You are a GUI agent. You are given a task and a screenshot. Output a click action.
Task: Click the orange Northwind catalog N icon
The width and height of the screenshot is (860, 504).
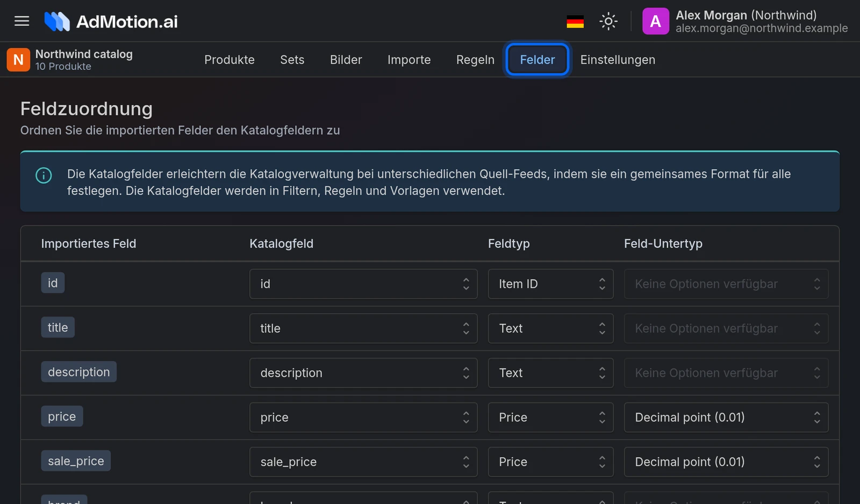click(18, 60)
